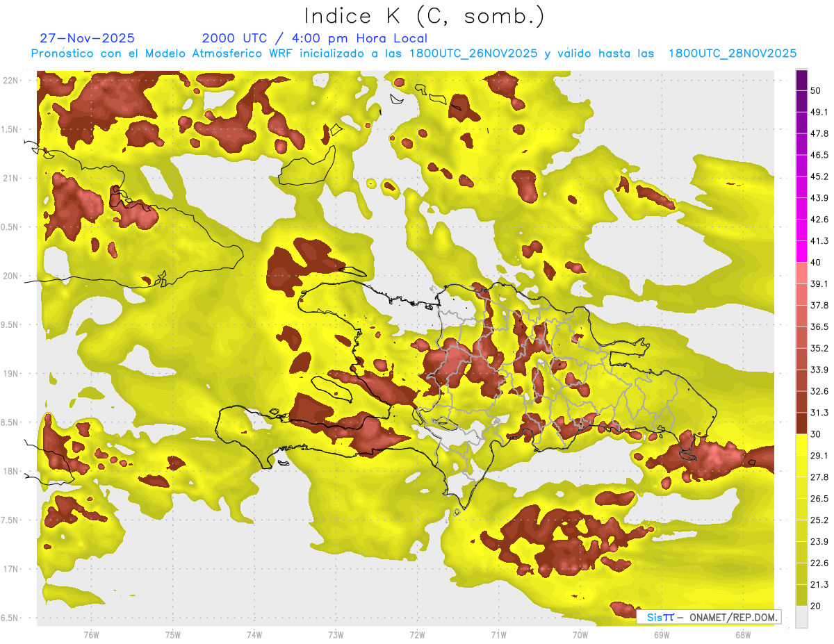This screenshot has height=644, width=834.
Task: Click the '71W' longitude axis label
Action: (498, 635)
